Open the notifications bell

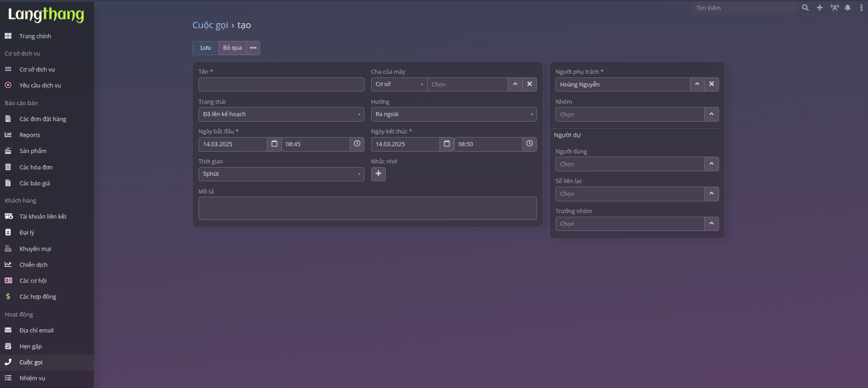[x=848, y=8]
